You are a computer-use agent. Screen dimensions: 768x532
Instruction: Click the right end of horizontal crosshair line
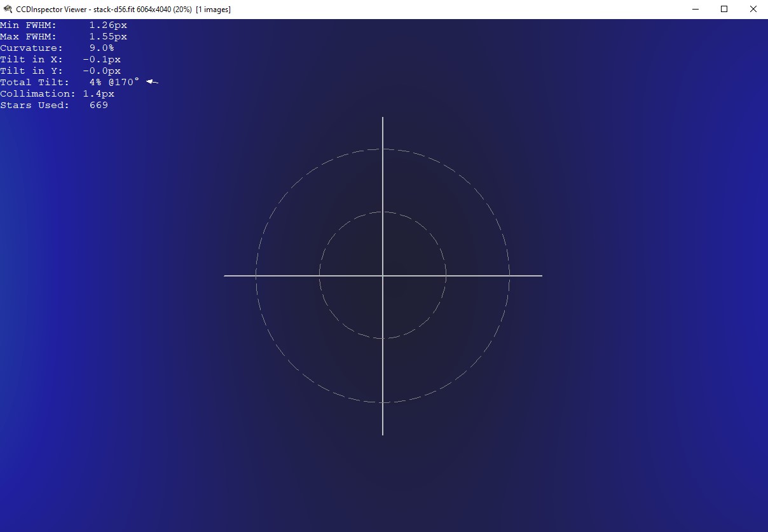(x=540, y=276)
